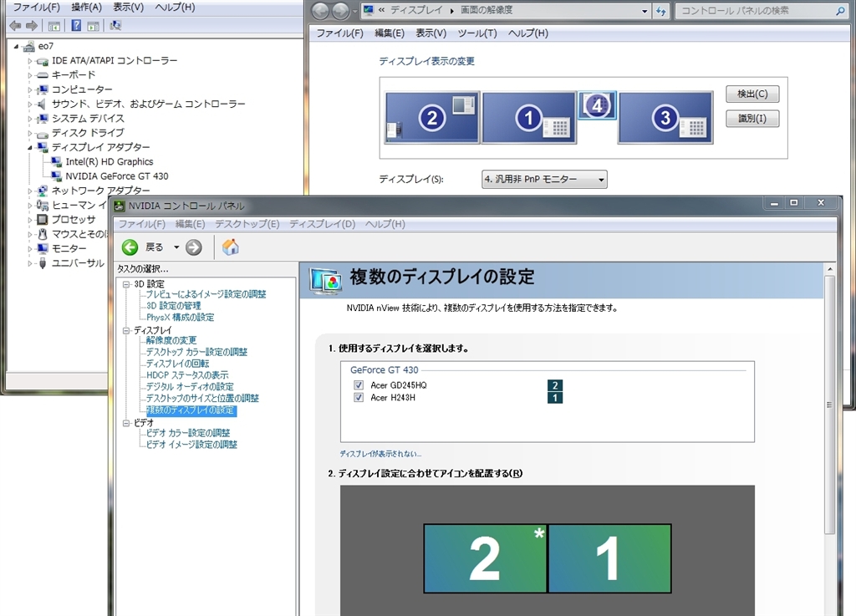Open HDCP ステータスの表示 task link
This screenshot has width=856, height=616.
tap(187, 374)
